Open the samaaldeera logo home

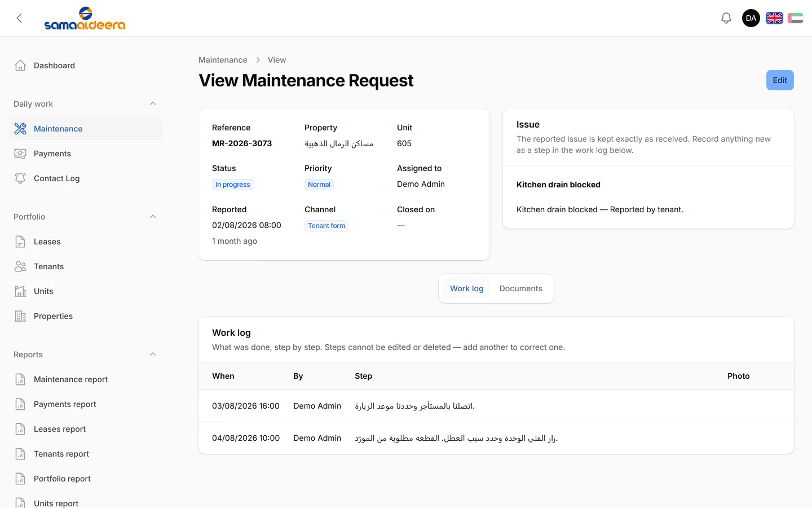pyautogui.click(x=85, y=18)
